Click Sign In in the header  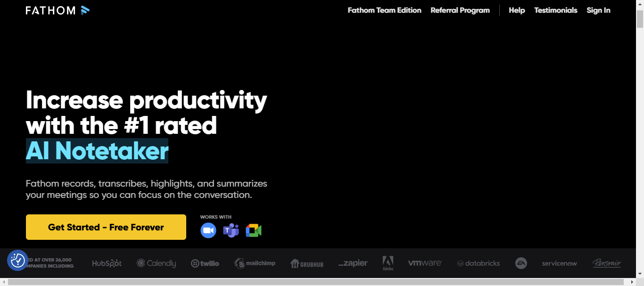coord(598,10)
